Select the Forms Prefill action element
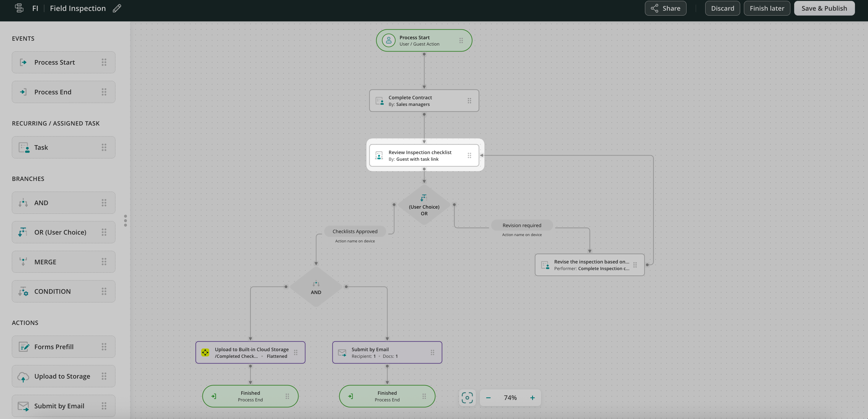868x419 pixels. [x=63, y=347]
